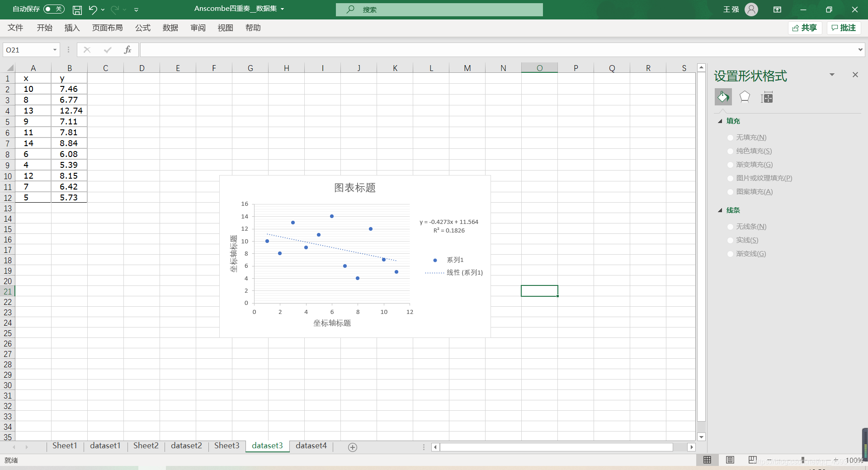Click the trendline equation label

pos(449,226)
